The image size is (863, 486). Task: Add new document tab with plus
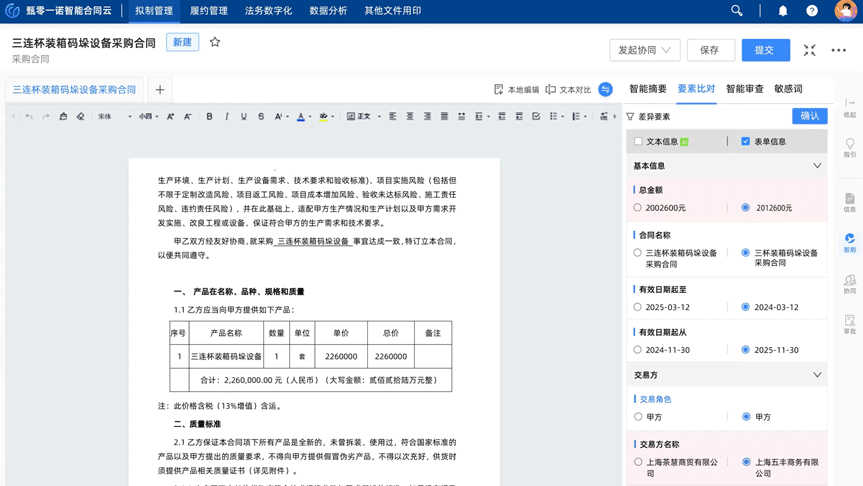160,90
